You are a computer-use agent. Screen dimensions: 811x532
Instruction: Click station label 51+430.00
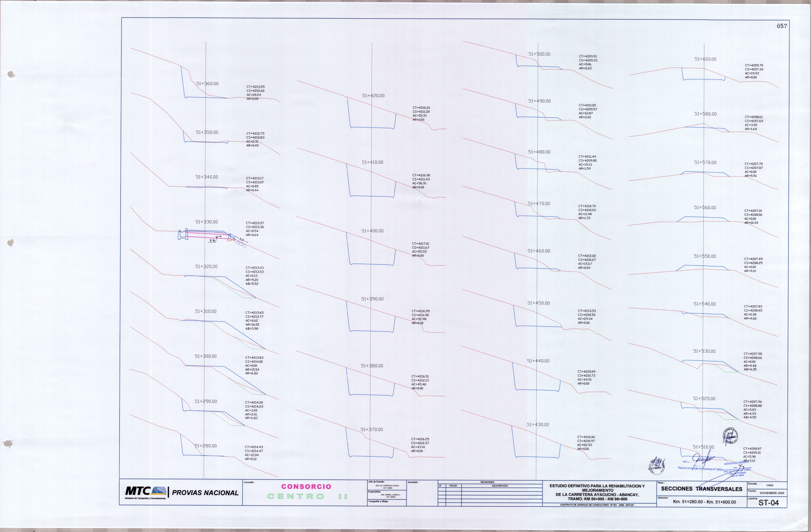pyautogui.click(x=538, y=425)
